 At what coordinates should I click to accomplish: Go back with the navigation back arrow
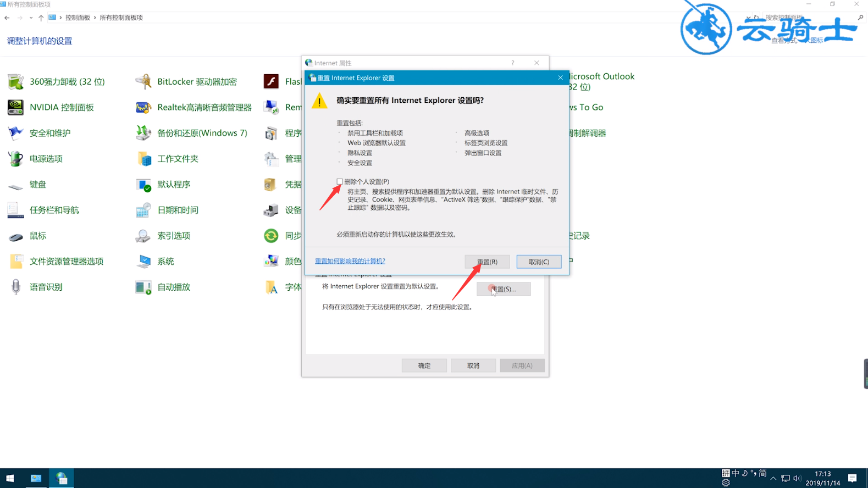[x=7, y=18]
